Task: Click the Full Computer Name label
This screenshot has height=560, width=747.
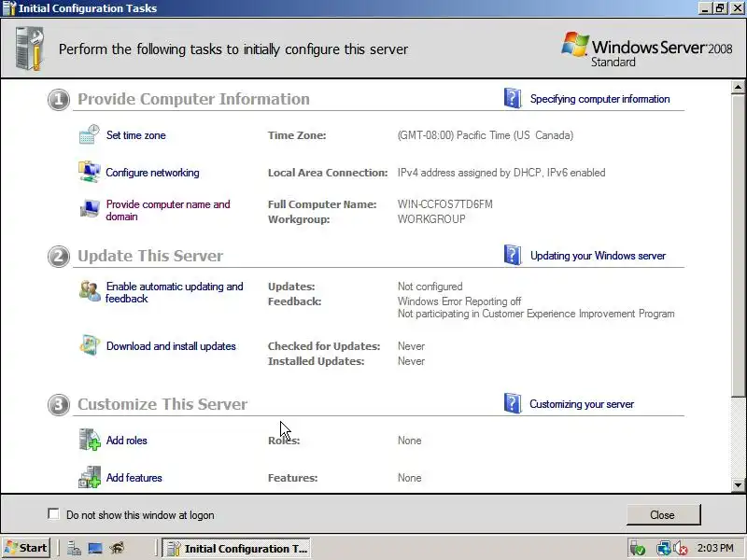Action: [322, 204]
